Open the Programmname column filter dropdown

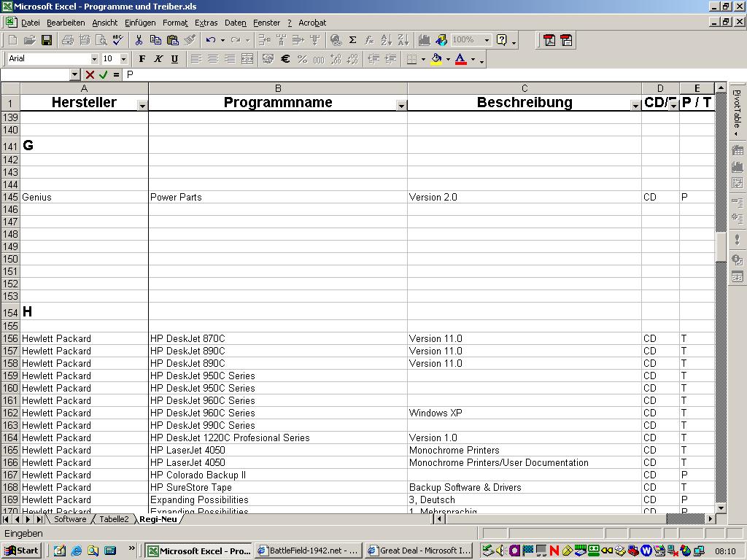tap(402, 106)
